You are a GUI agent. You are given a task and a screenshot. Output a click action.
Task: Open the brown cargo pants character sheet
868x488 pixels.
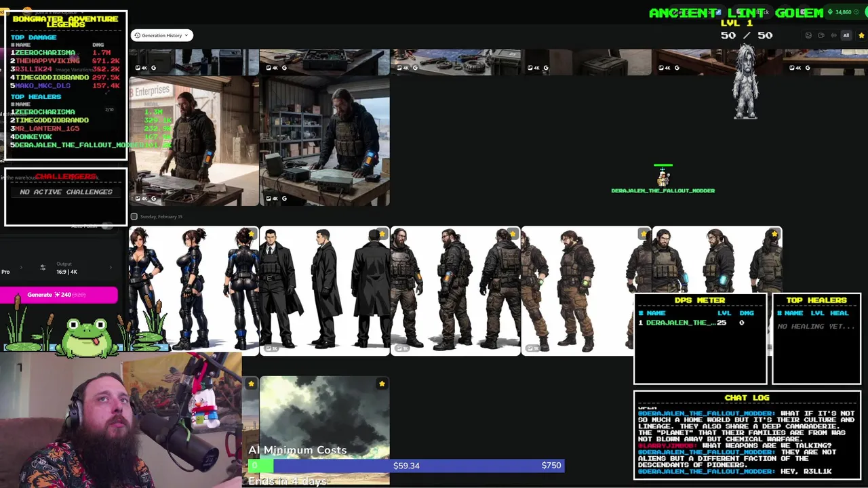coord(586,291)
